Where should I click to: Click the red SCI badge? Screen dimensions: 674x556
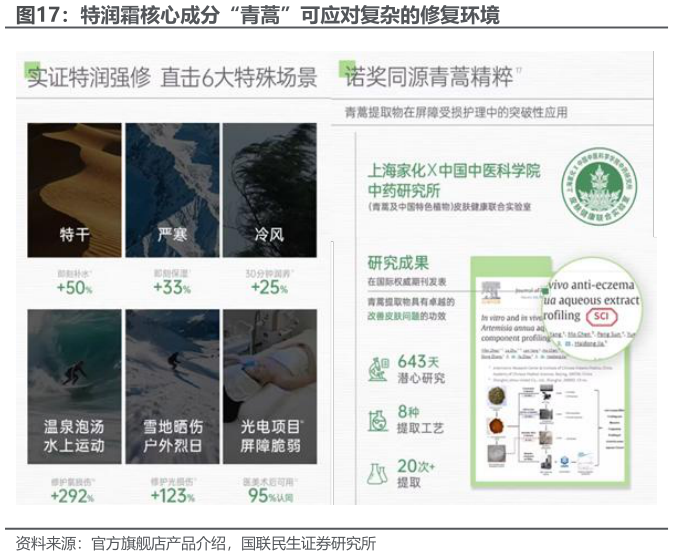tap(601, 316)
